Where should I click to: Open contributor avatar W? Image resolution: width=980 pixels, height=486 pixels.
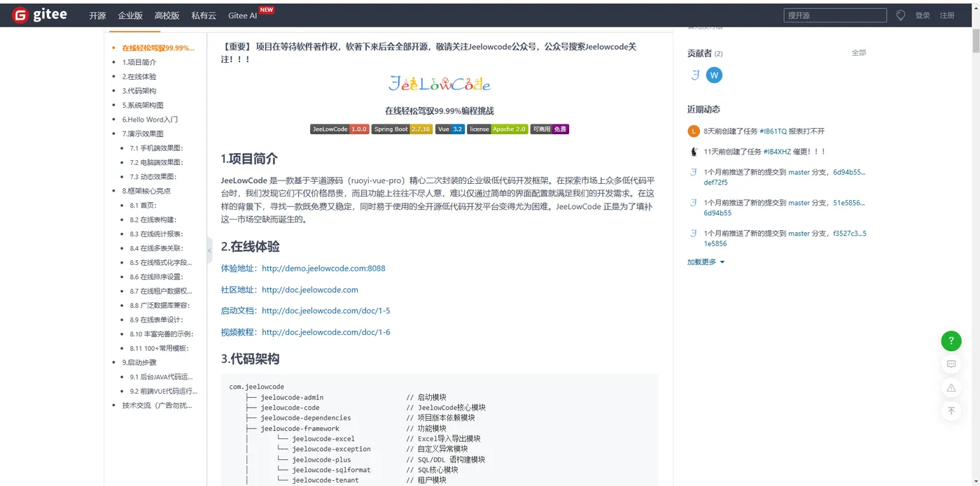(x=714, y=75)
